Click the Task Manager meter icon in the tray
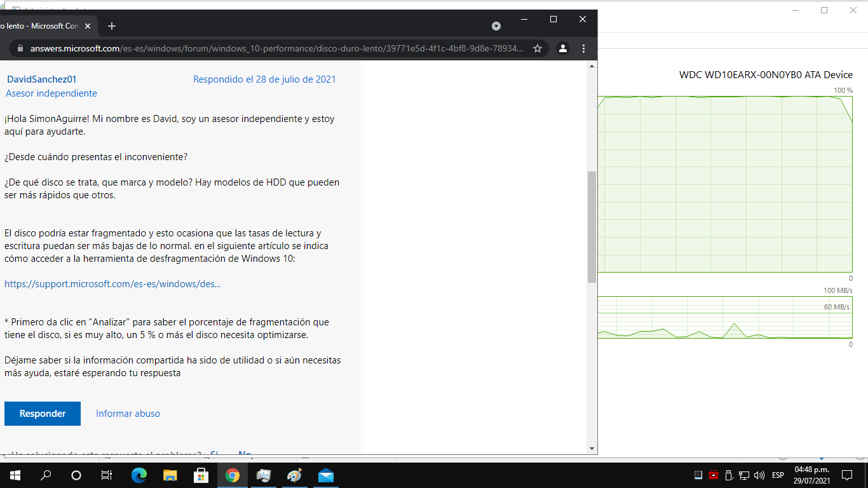 click(x=698, y=475)
